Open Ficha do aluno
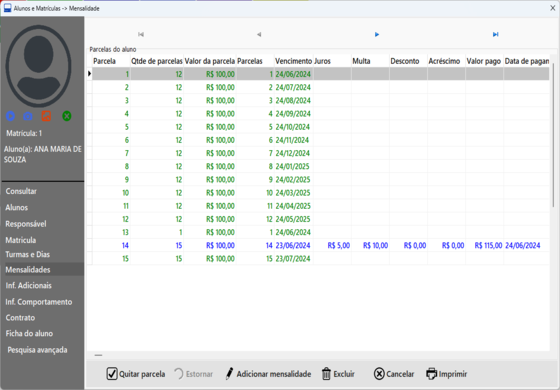Viewport: 560px width, 390px height. [29, 334]
